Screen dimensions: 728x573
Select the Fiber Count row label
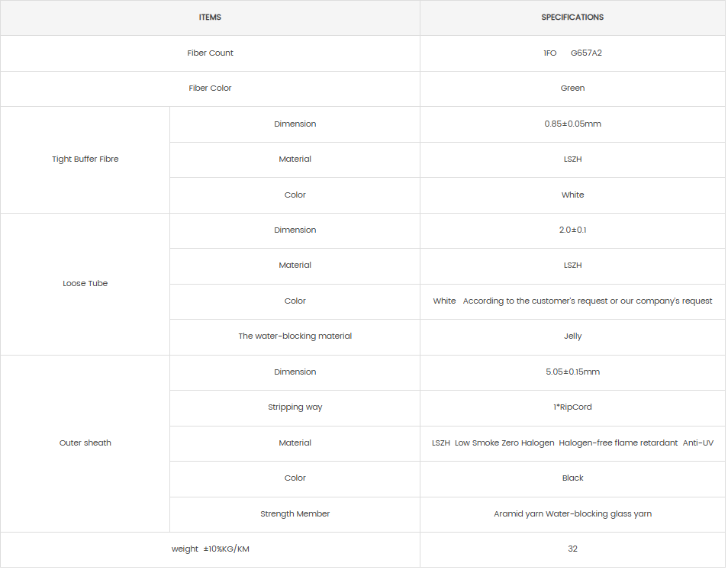click(210, 53)
